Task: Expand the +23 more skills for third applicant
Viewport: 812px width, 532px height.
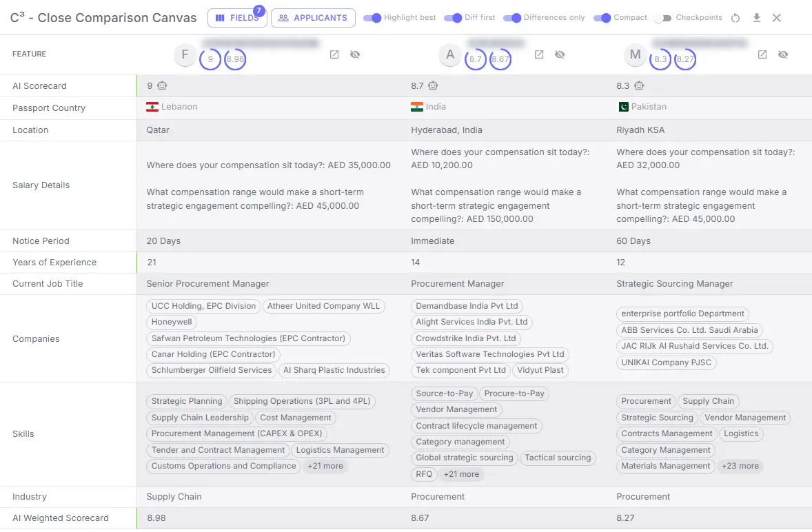Action: 740,466
